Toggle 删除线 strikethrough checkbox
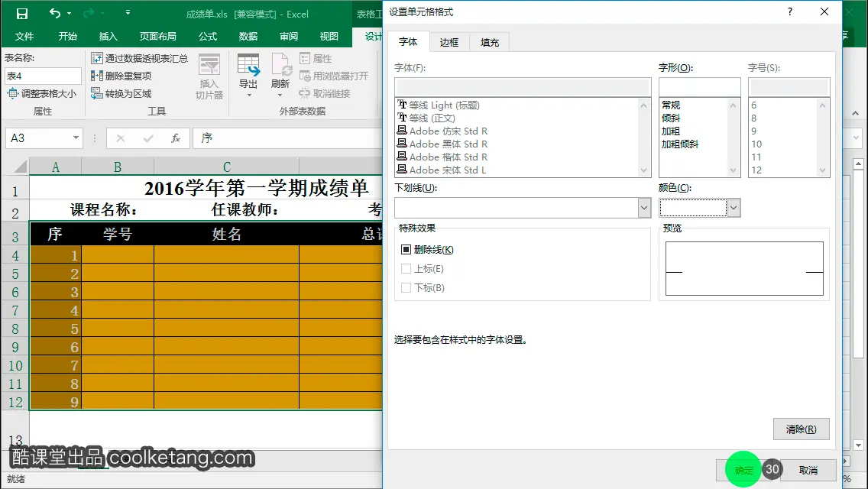Viewport: 868px width, 489px height. tap(406, 250)
